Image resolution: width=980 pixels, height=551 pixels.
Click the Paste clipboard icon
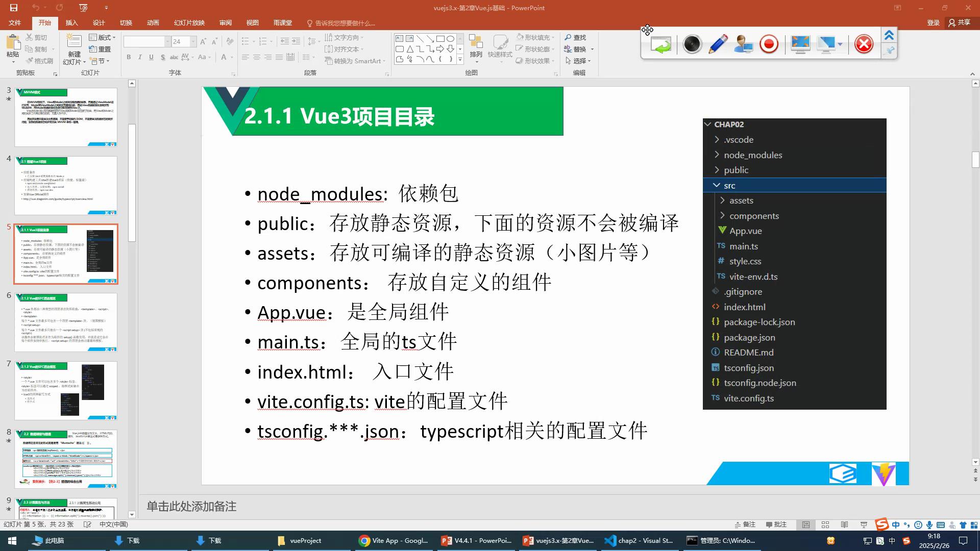click(13, 42)
